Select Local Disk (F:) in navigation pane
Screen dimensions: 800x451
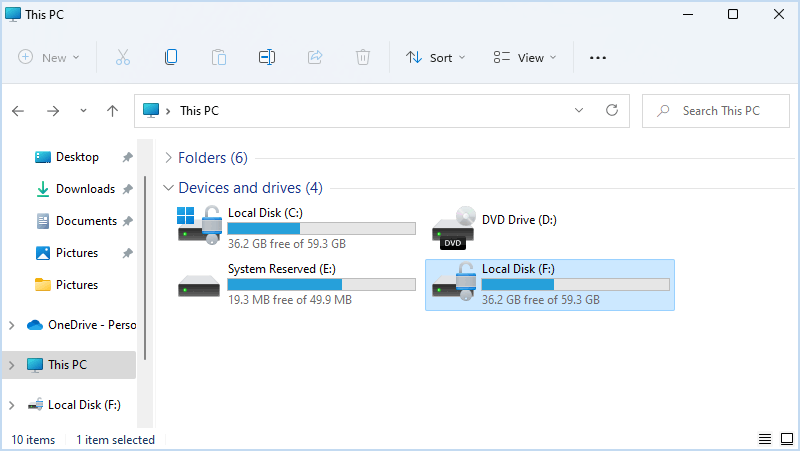tap(74, 405)
